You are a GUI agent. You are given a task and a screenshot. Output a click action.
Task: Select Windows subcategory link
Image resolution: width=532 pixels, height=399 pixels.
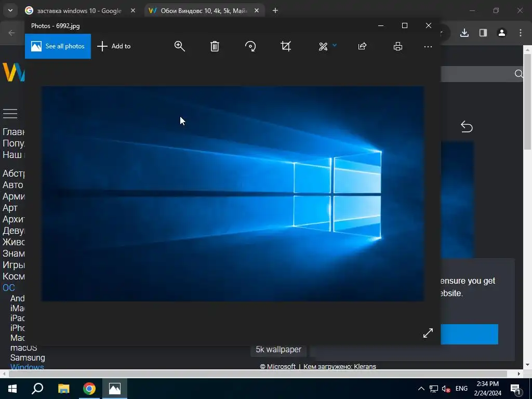[x=27, y=366]
